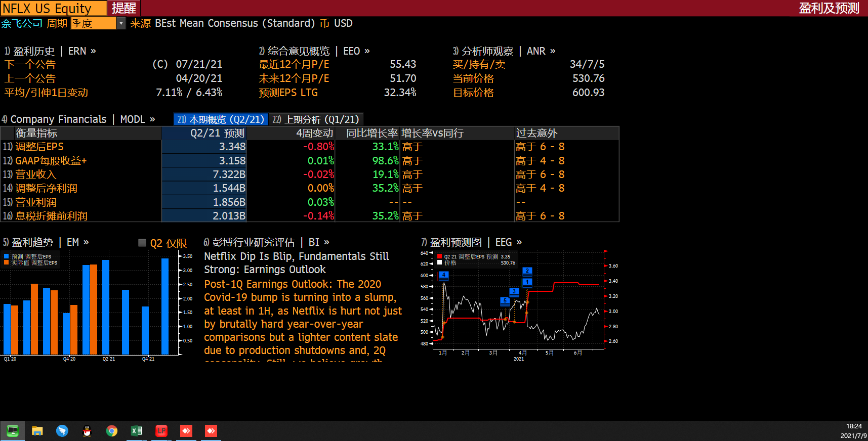The image size is (868, 441).
Task: Open 彭博行业研究评估 BI section
Action: 266,242
